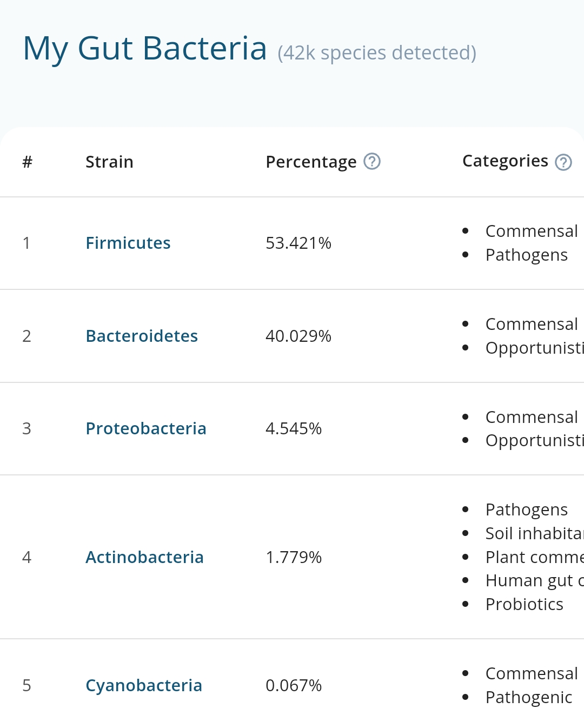
Task: Click the Pathogenic category in Cyanobacteria row
Action: pyautogui.click(x=528, y=697)
